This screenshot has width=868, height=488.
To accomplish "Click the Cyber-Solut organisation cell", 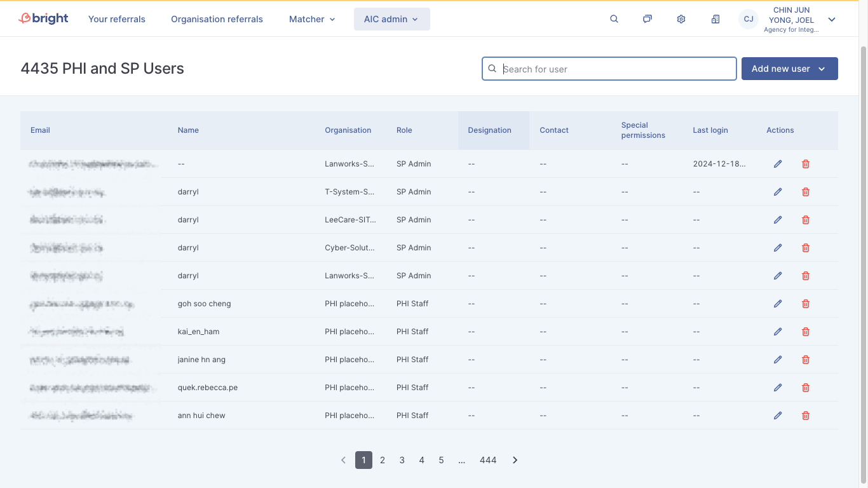I will coord(349,248).
